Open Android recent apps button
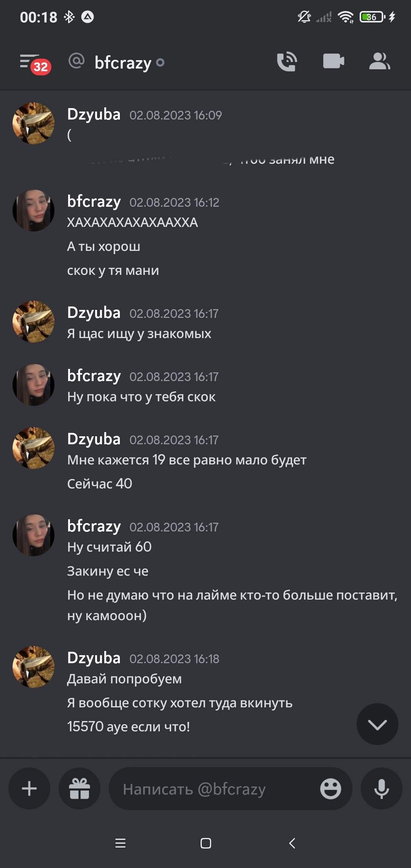This screenshot has height=868, width=411. [x=120, y=843]
